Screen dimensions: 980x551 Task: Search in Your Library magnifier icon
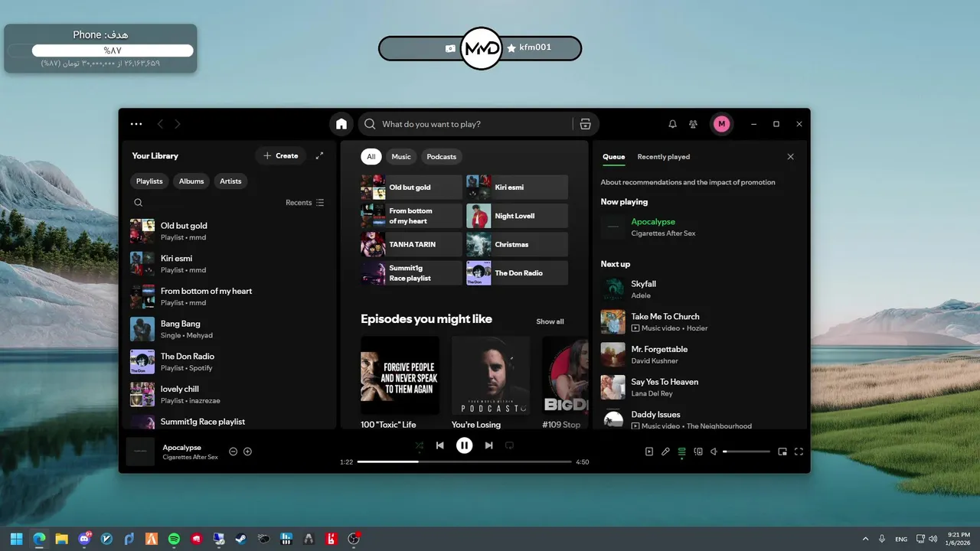(139, 203)
